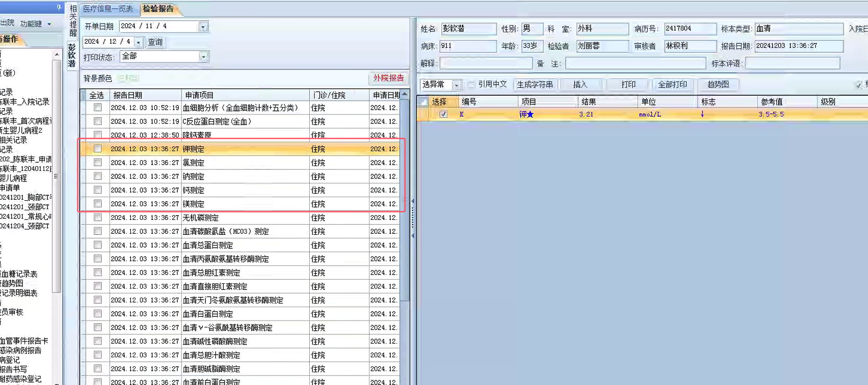This screenshot has height=385, width=868.
Task: Select the 检验报告 tab
Action: [x=158, y=9]
